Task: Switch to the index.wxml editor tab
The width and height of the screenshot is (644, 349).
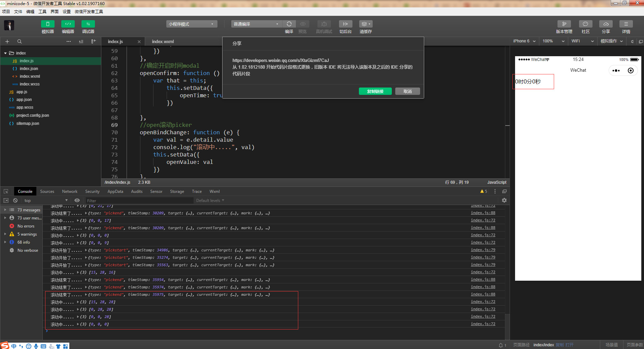Action: click(x=163, y=42)
